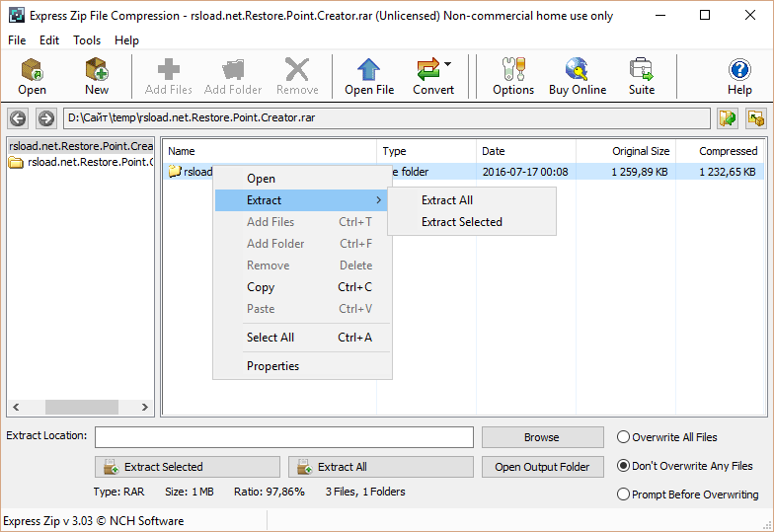This screenshot has width=774, height=532.
Task: Go back with the left arrow button
Action: pos(18,118)
